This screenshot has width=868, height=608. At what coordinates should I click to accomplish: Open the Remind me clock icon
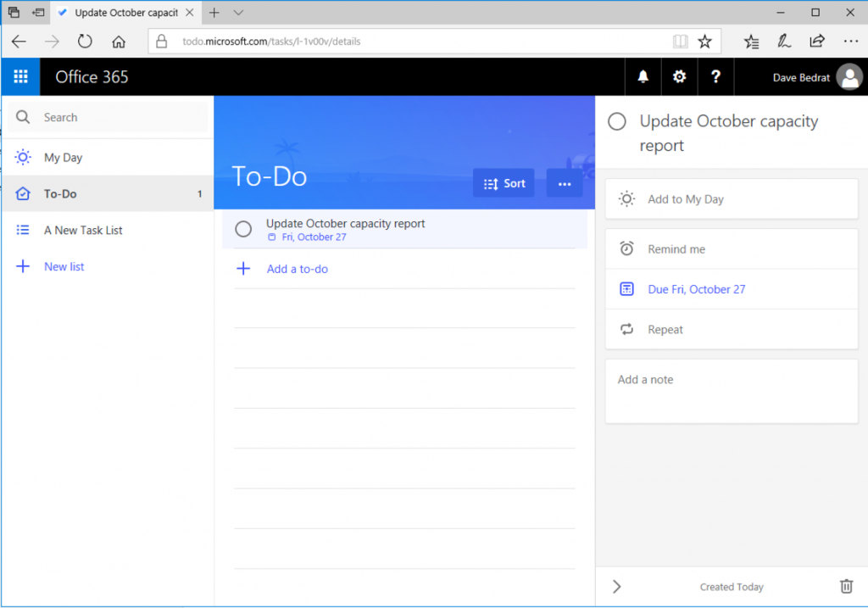(626, 248)
